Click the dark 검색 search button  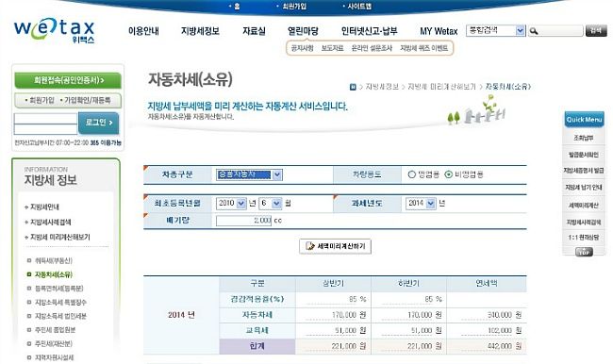[596, 30]
